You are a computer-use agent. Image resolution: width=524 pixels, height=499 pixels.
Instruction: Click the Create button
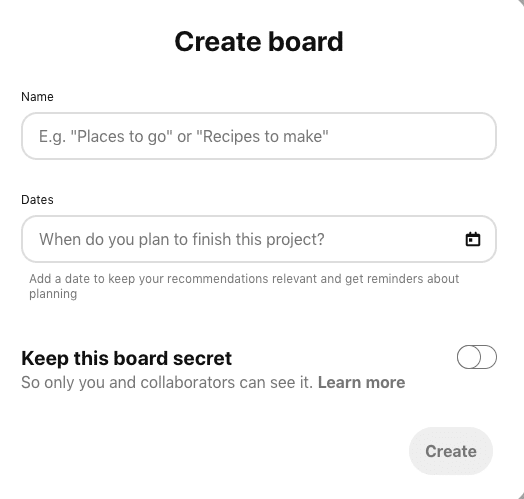coord(451,451)
